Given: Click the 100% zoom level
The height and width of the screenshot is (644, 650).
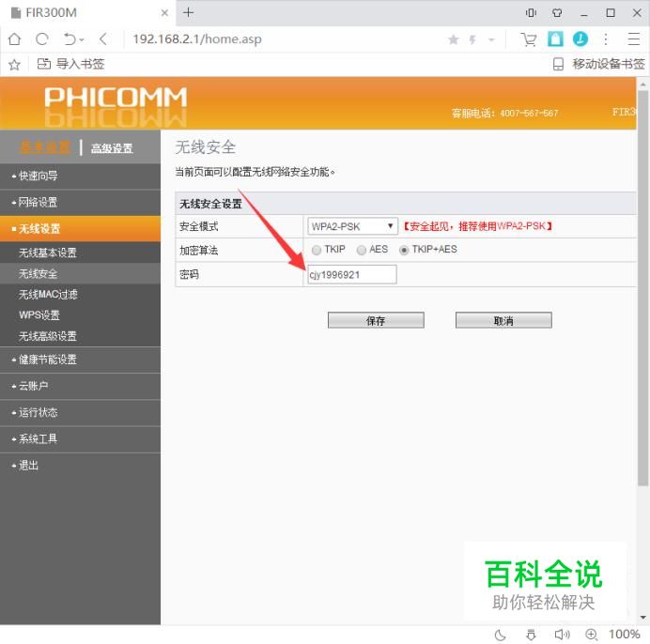Looking at the screenshot, I should tap(624, 634).
